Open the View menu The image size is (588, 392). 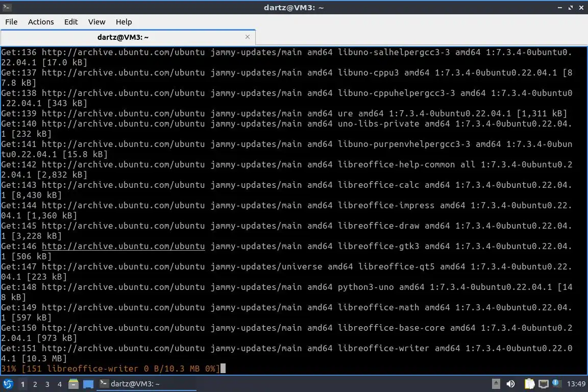pos(97,22)
